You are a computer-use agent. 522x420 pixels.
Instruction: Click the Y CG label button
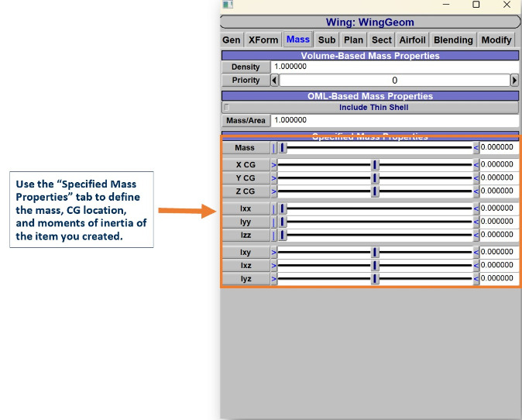246,178
